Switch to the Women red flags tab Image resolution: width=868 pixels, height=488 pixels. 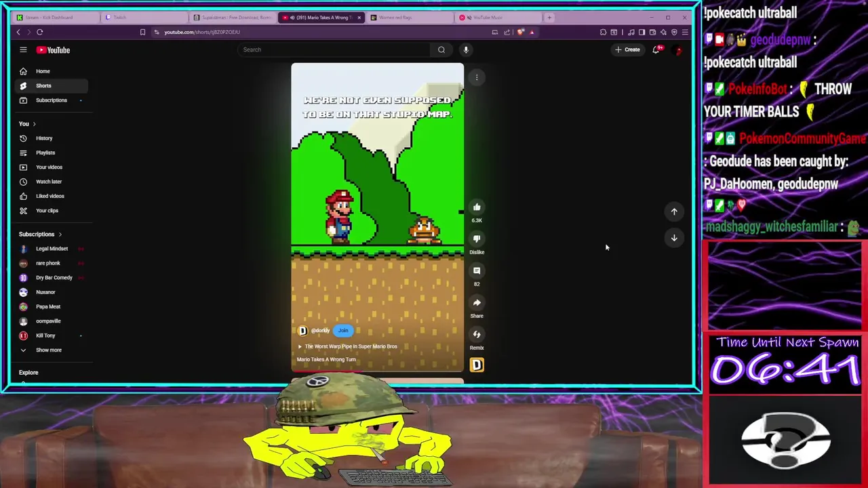pos(410,18)
